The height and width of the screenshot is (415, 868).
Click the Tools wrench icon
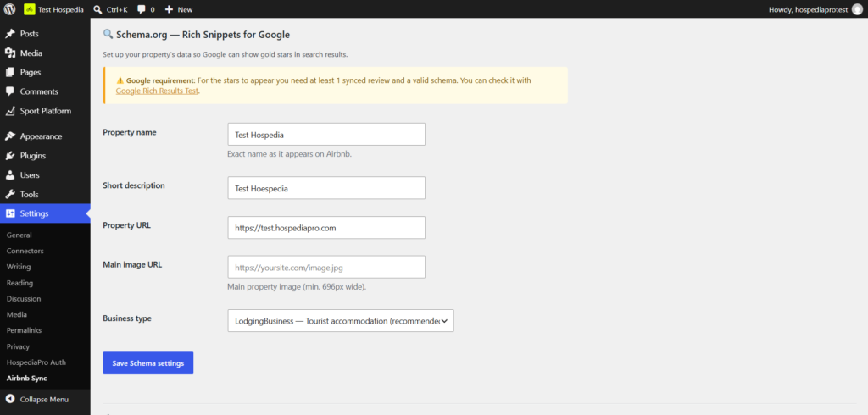click(x=10, y=195)
